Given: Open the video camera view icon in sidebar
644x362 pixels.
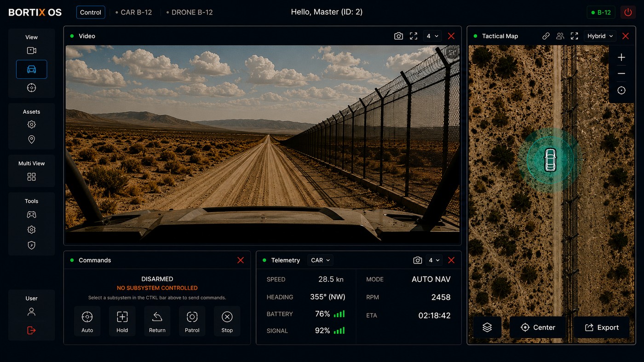Looking at the screenshot, I should [x=31, y=51].
